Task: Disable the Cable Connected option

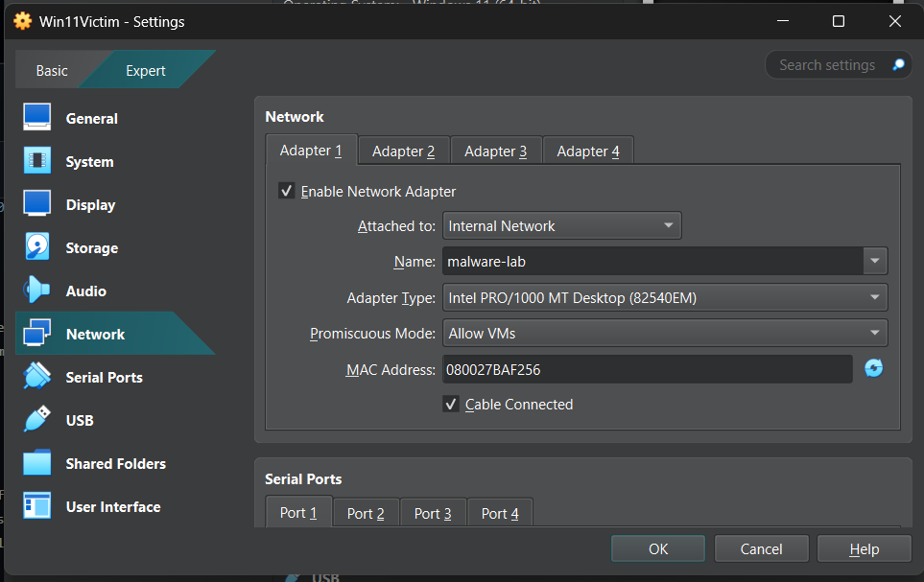Action: click(451, 404)
